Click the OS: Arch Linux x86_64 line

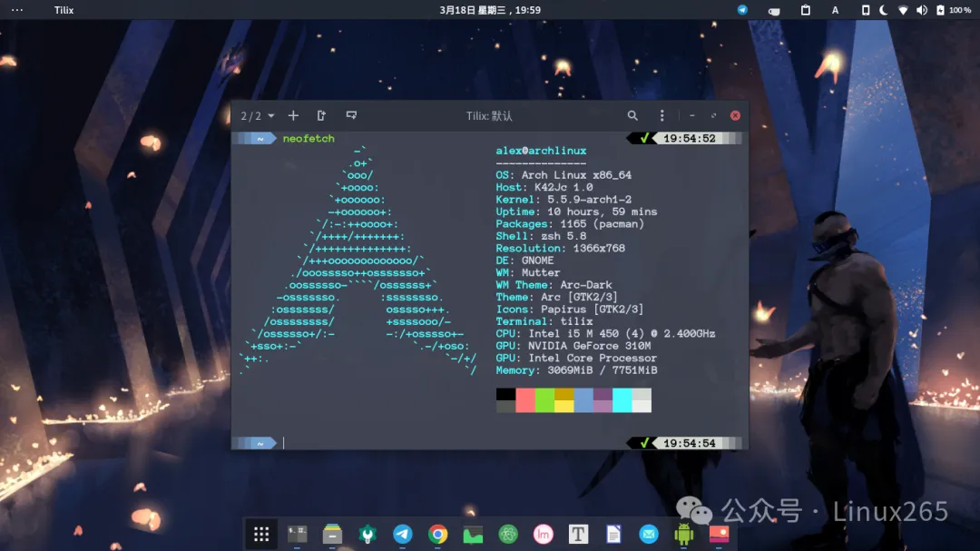(x=563, y=175)
